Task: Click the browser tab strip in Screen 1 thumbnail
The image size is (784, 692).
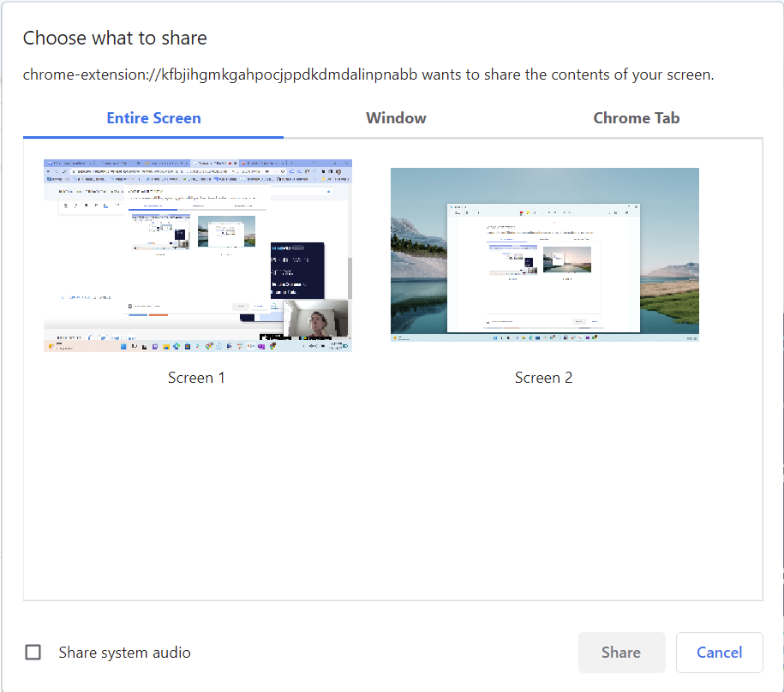Action: 197,163
